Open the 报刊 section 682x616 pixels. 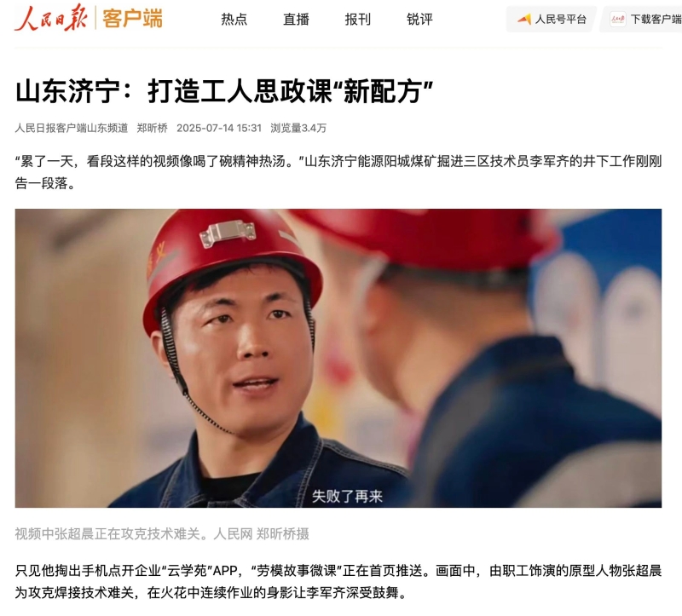tap(357, 19)
